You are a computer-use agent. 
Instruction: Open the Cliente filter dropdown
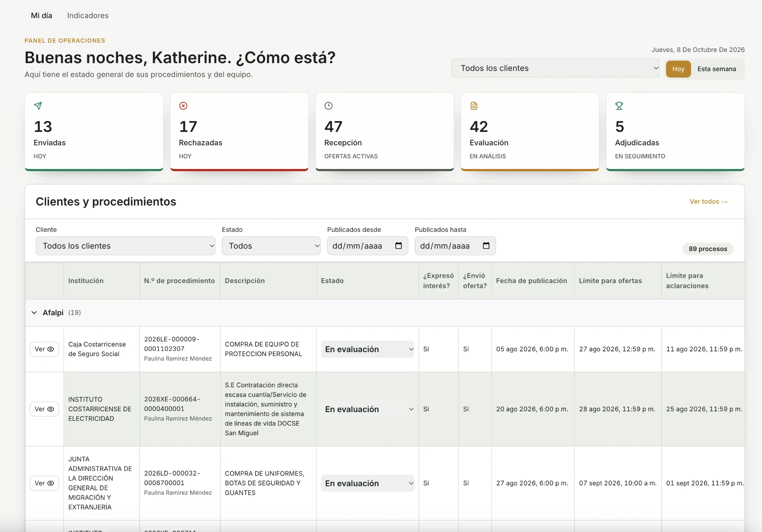point(125,246)
